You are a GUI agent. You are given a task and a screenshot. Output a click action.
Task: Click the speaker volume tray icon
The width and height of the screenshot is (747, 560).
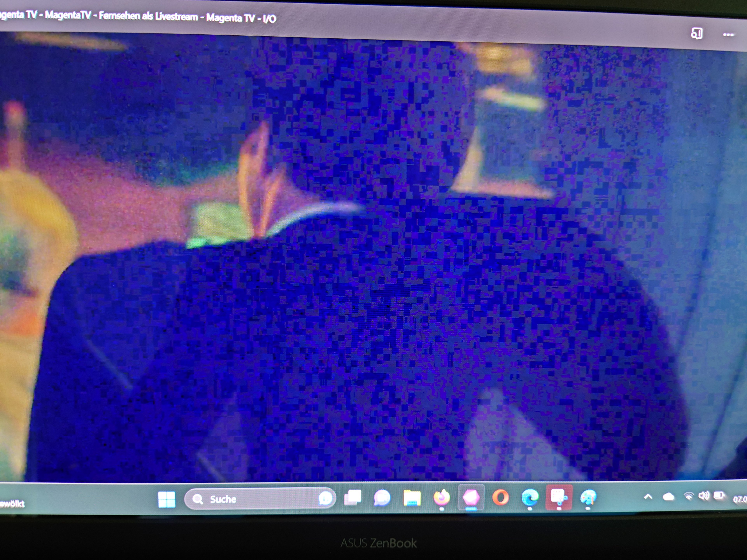click(704, 495)
